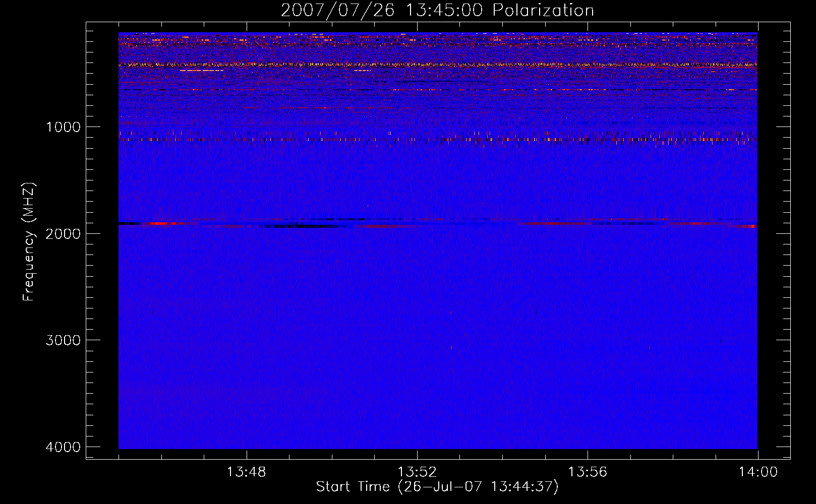This screenshot has width=816, height=504.
Task: Click the 2000 frequency tick label
Action: click(x=63, y=234)
